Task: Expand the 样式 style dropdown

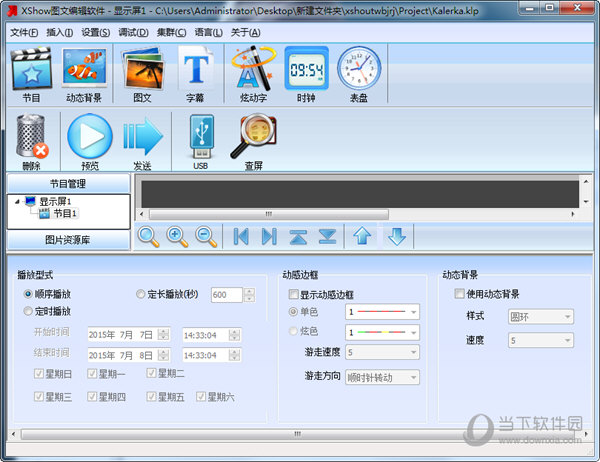Action: click(x=539, y=317)
